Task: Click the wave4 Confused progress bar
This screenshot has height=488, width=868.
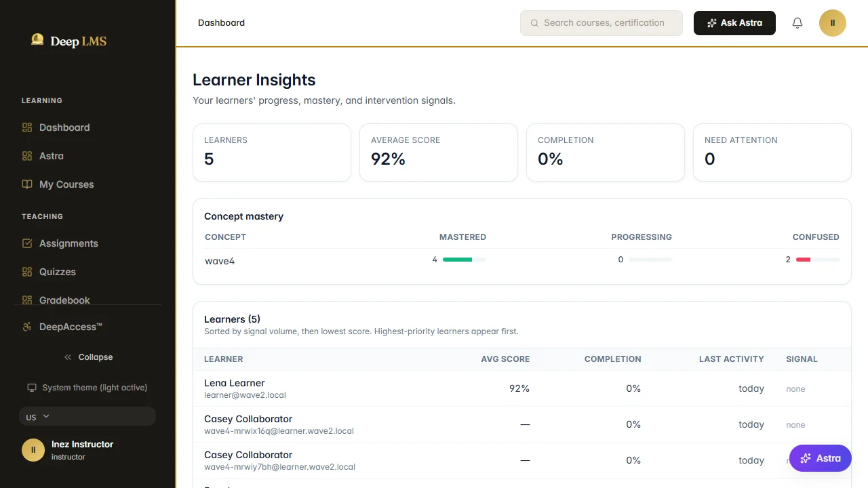Action: pos(818,260)
